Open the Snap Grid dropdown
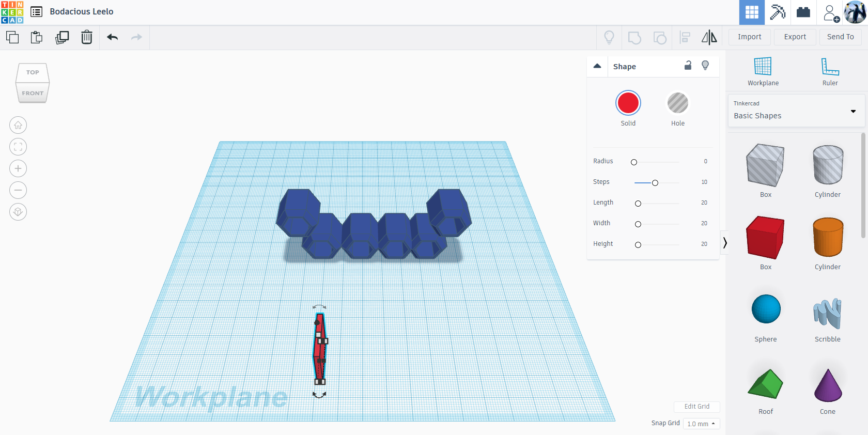Image resolution: width=868 pixels, height=435 pixels. coord(701,424)
